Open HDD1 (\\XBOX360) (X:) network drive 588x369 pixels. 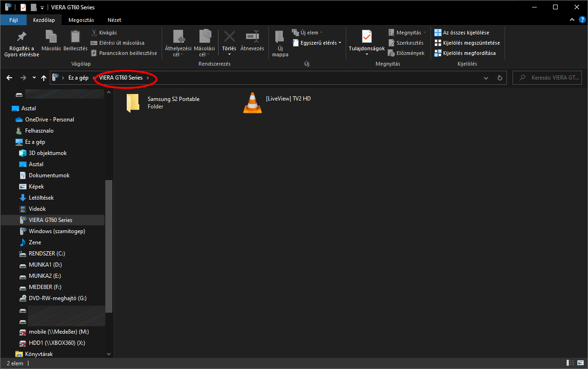pos(52,343)
